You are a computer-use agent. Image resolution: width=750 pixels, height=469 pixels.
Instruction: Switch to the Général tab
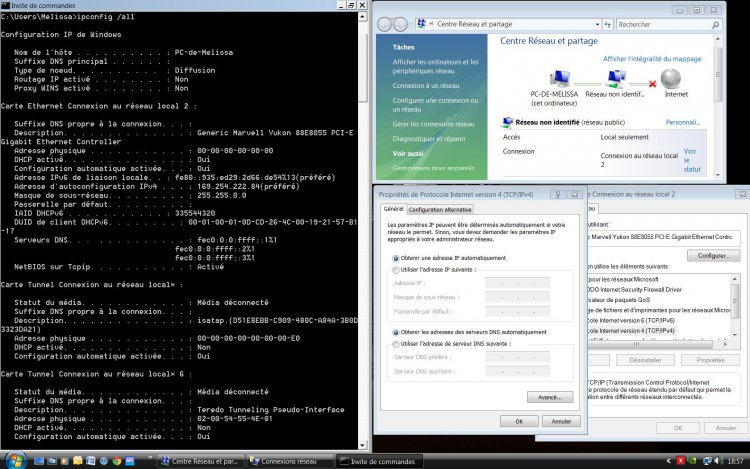(x=393, y=209)
